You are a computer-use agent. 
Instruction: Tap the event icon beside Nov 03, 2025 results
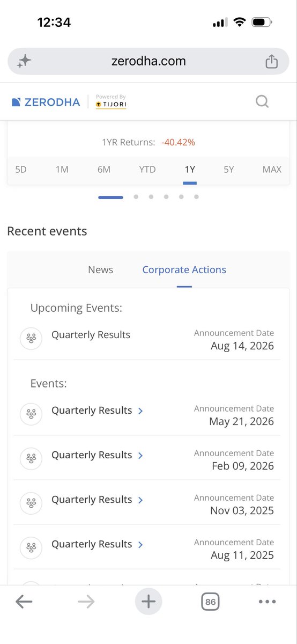pos(31,503)
